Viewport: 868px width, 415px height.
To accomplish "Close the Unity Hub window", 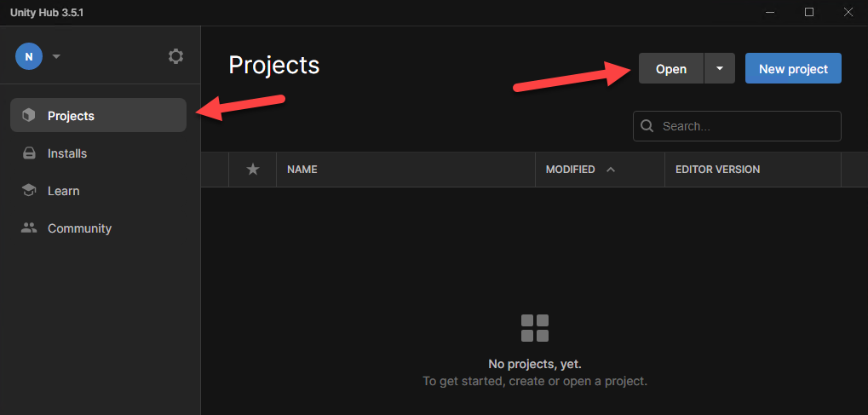I will pos(848,12).
